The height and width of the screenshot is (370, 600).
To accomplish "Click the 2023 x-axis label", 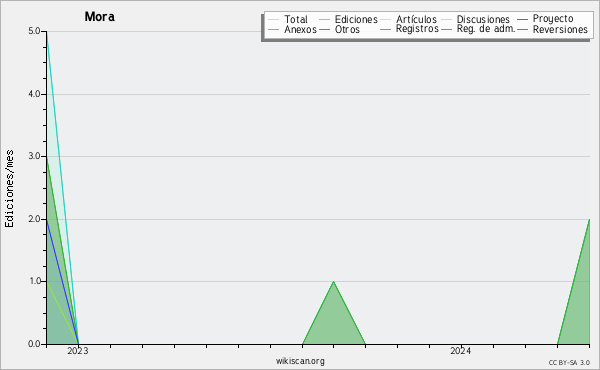I will pyautogui.click(x=78, y=351).
